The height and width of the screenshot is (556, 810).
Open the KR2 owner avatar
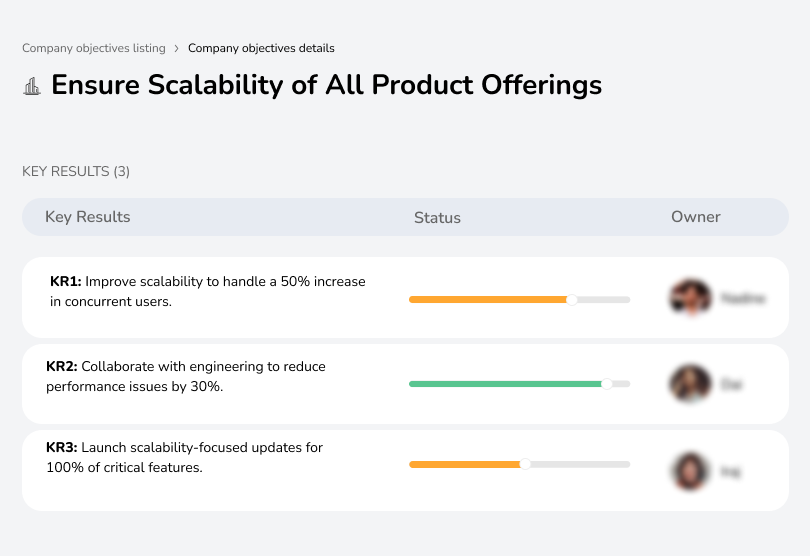click(691, 383)
